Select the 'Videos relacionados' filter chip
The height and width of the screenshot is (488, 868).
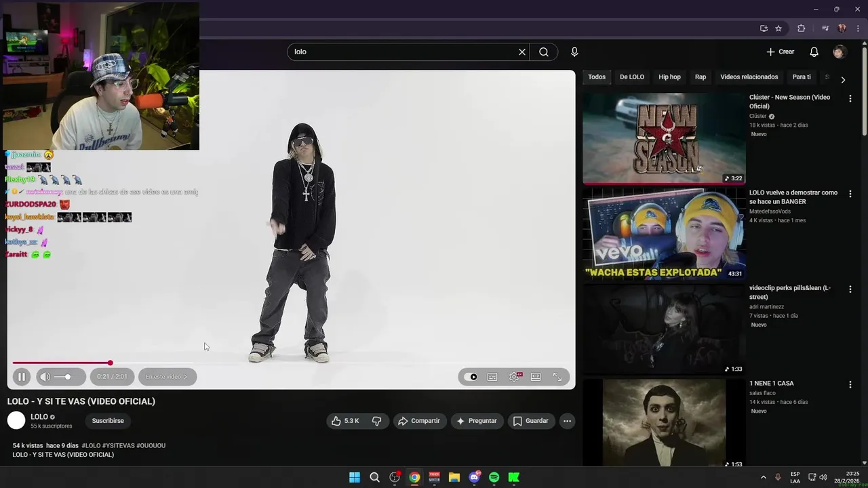749,77
